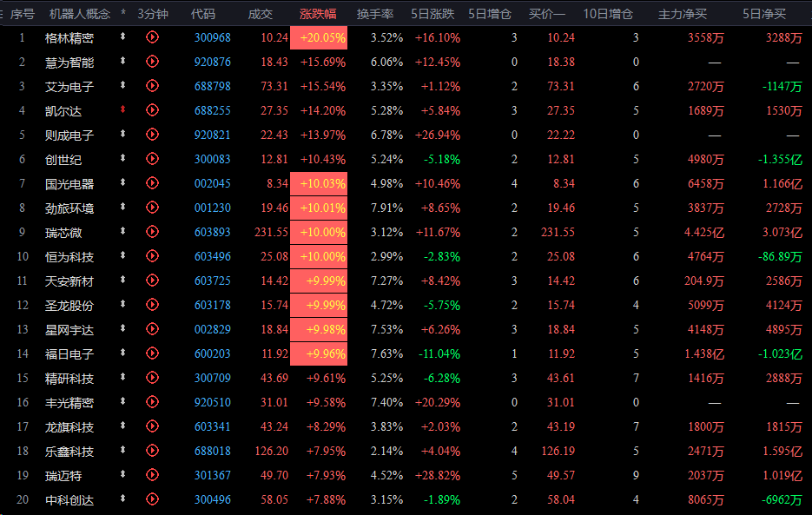Click the 3-minute play icon for 格林精密
Viewport: 812px width, 515px height.
pos(152,37)
